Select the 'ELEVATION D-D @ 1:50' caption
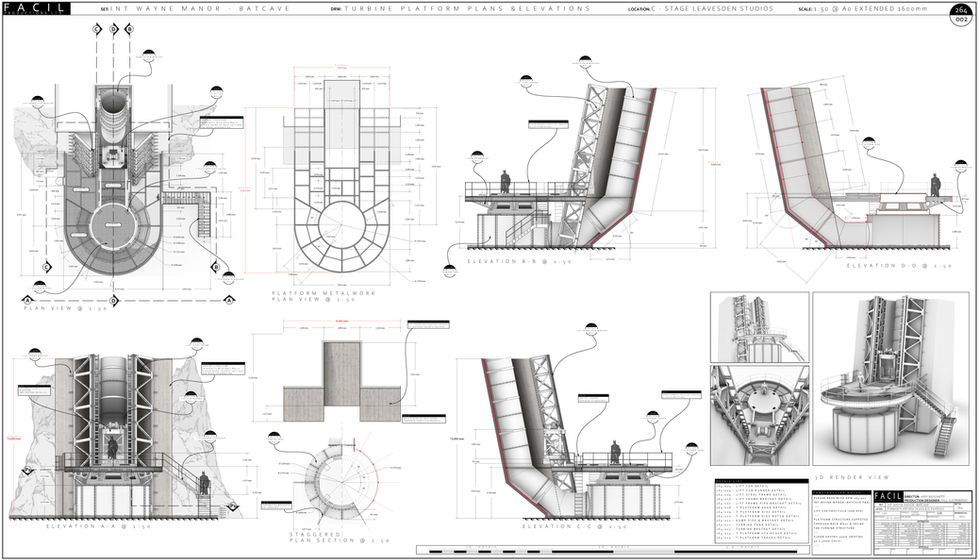This screenshot has width=980, height=560. click(x=899, y=266)
